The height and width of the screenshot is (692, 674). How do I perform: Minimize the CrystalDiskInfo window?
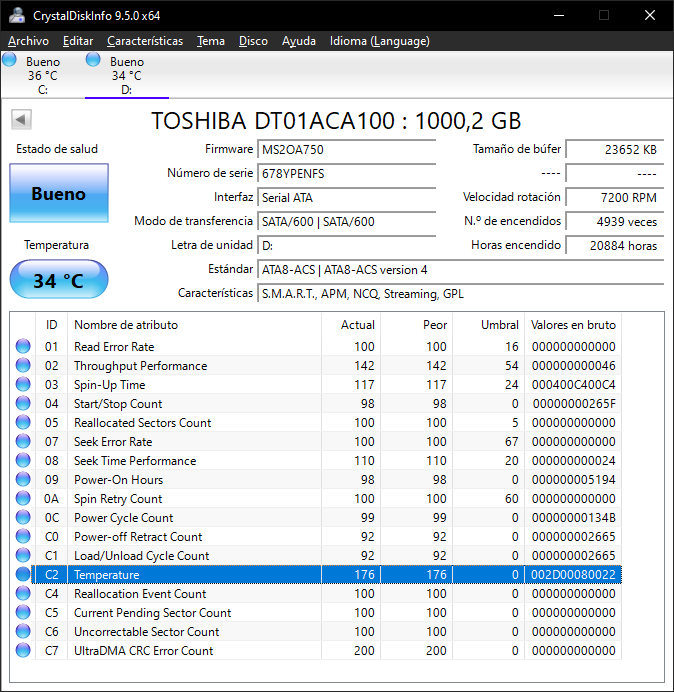tap(559, 15)
